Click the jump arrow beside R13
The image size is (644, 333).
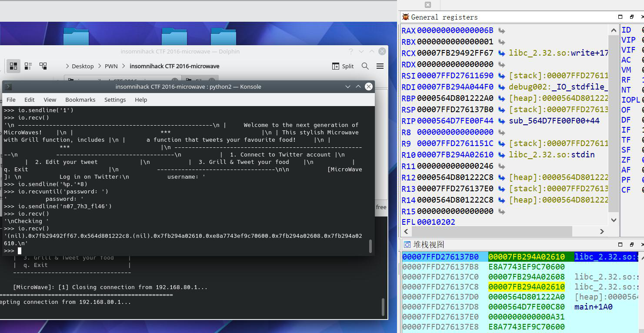pos(501,189)
